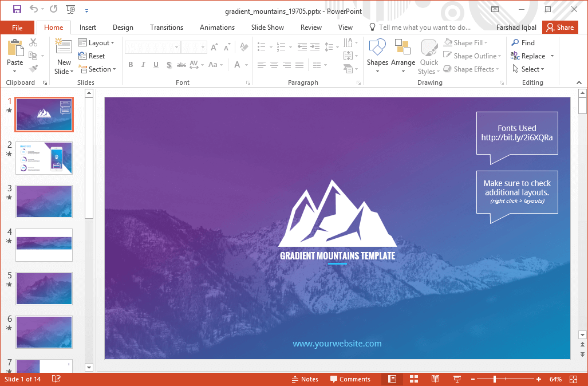
Task: Click the Share button
Action: click(x=559, y=27)
